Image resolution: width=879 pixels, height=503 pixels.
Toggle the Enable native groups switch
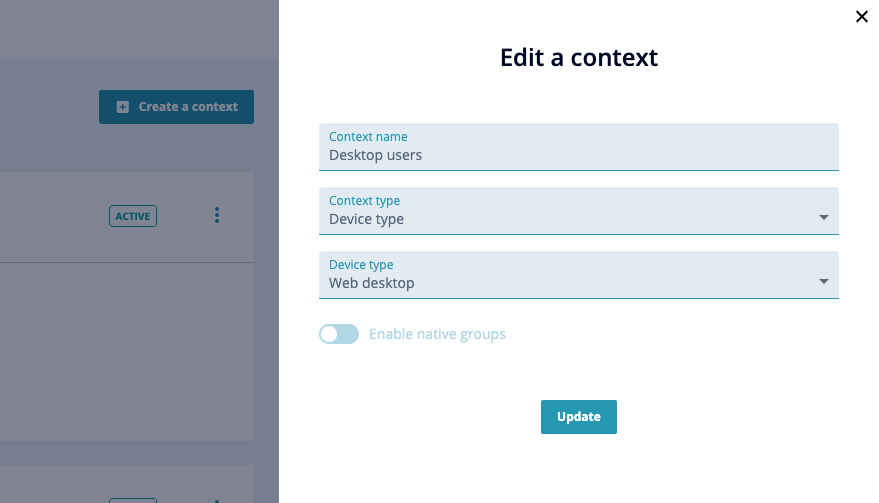[339, 334]
